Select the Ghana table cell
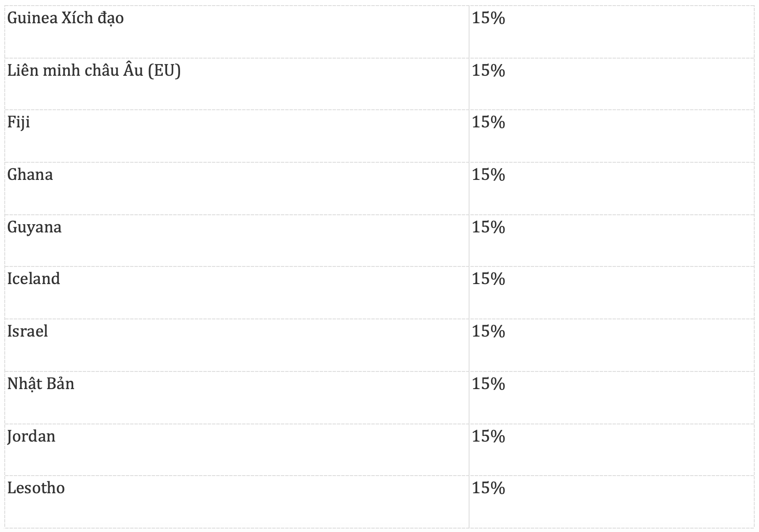This screenshot has height=532, width=759. [x=30, y=175]
